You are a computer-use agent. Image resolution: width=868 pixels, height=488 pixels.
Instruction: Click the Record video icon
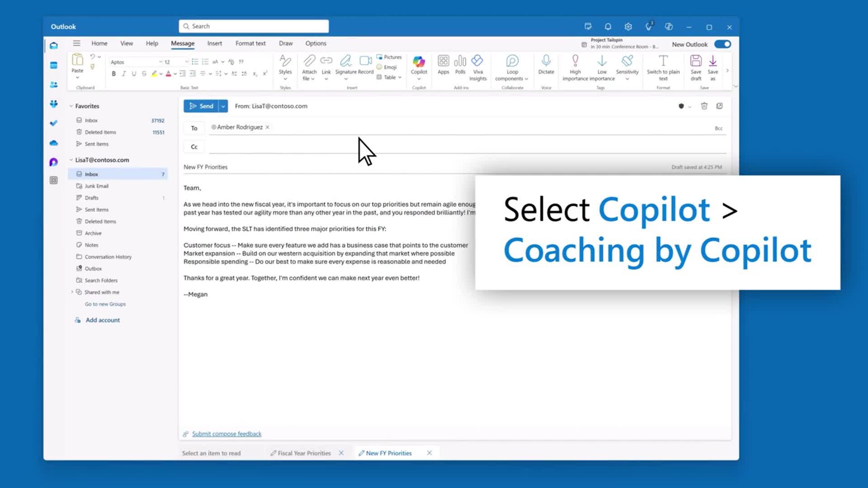coord(365,61)
